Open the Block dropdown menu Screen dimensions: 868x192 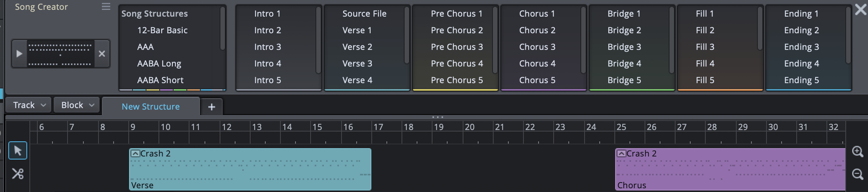pyautogui.click(x=77, y=105)
